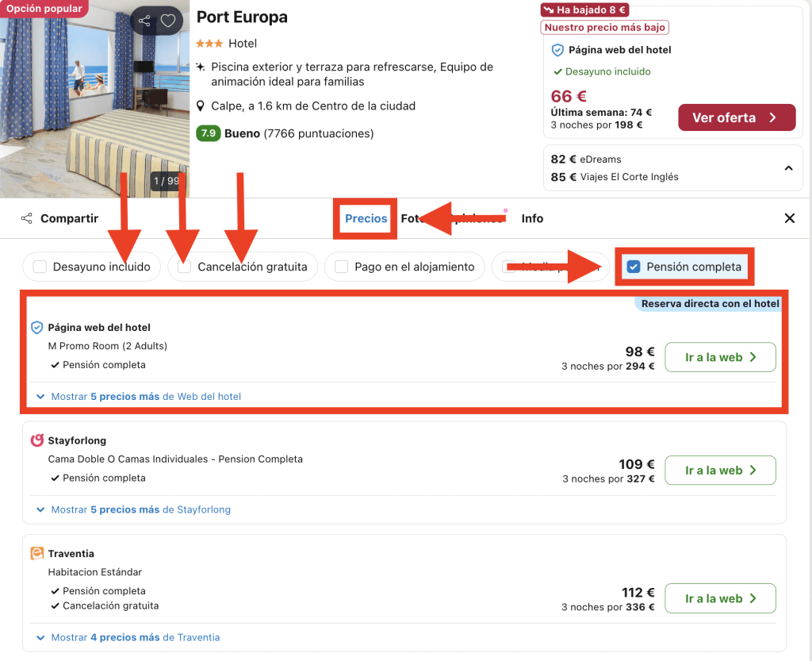
Task: Click the red Ver oferta button
Action: 736,117
